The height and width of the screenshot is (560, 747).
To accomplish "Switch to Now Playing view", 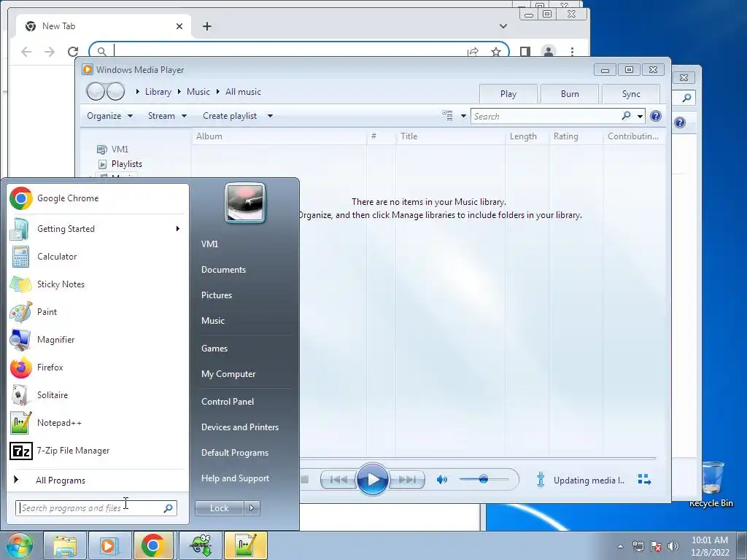I will click(x=644, y=480).
